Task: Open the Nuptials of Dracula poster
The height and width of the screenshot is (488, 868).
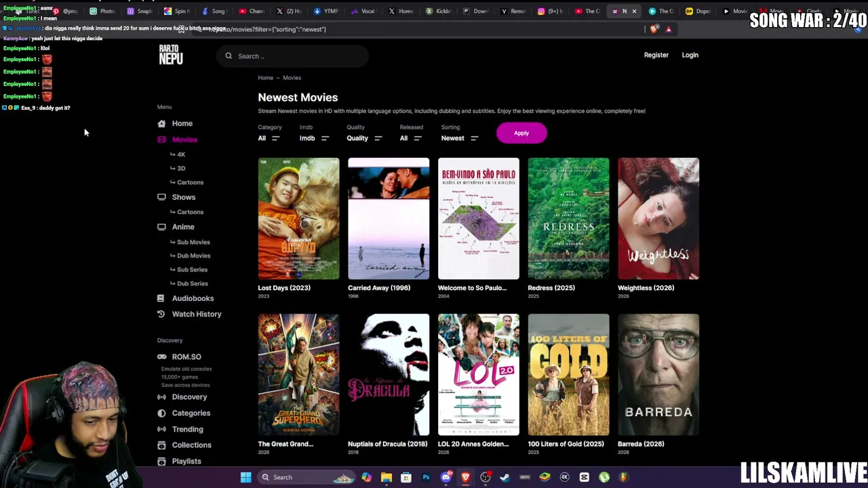Action: point(389,375)
